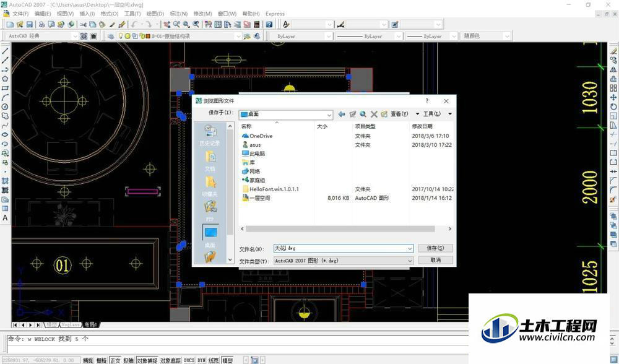Screen dimensions: 619x364
Task: Click the 取消 button in the dialog
Action: [435, 260]
